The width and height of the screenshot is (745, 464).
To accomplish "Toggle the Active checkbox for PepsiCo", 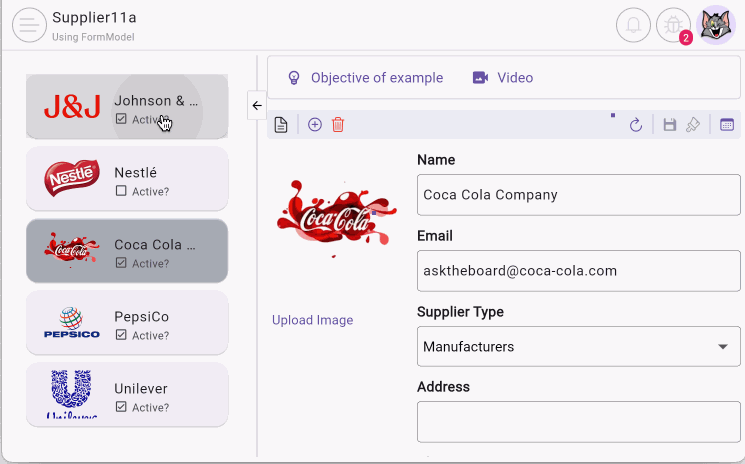I will coord(121,335).
